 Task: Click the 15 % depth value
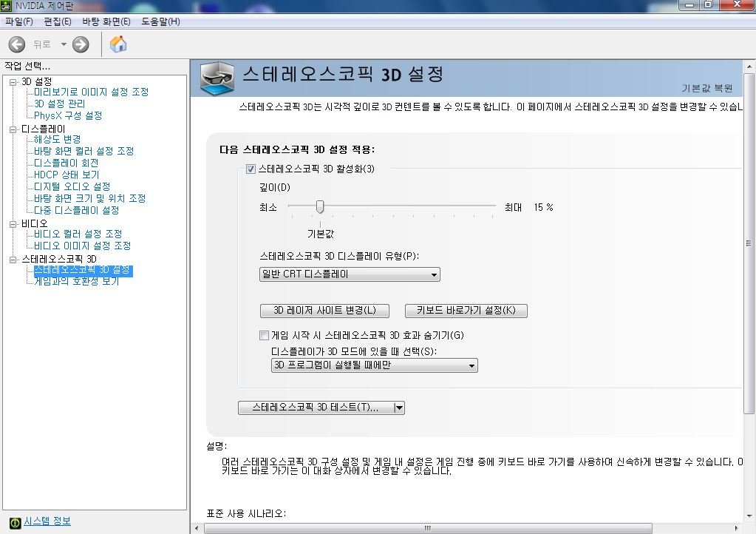click(x=543, y=207)
